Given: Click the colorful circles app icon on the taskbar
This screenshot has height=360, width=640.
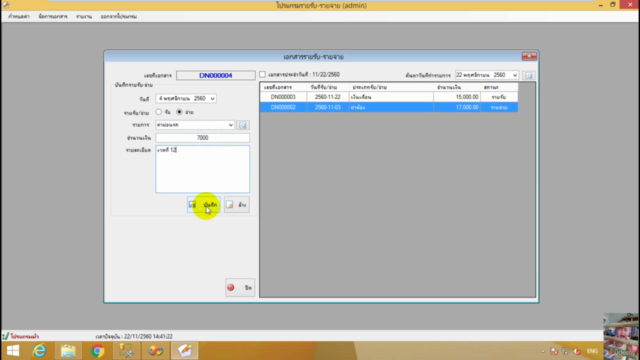Looking at the screenshot, I should click(x=155, y=351).
